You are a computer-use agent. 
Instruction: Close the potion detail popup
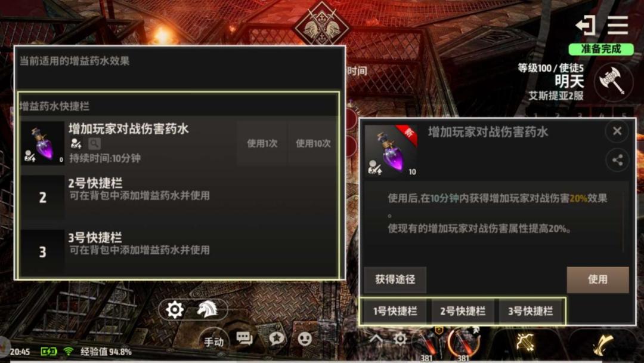click(617, 131)
